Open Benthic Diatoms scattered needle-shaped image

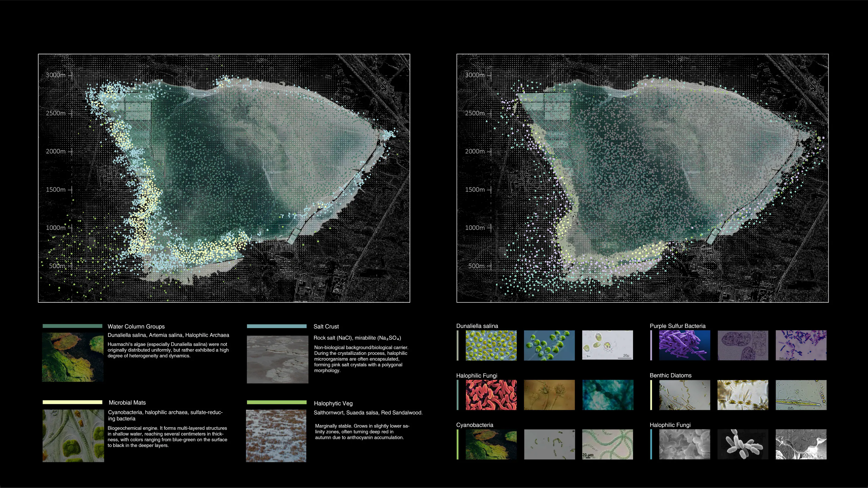coord(684,395)
